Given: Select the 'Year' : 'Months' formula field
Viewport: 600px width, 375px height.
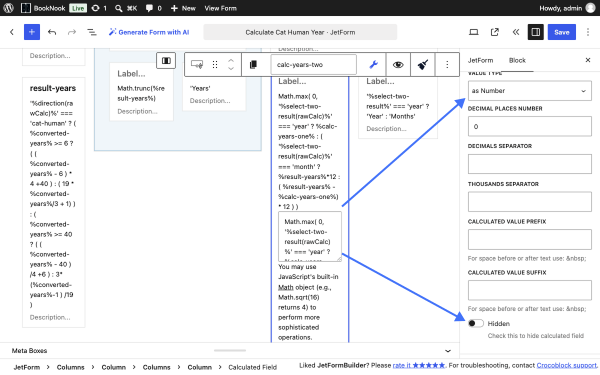Looking at the screenshot, I should click(398, 107).
